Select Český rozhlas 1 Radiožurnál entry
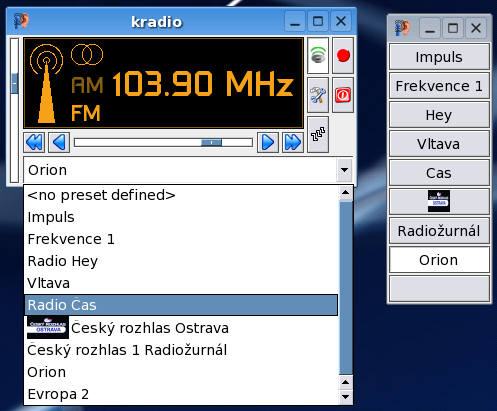 pyautogui.click(x=182, y=350)
